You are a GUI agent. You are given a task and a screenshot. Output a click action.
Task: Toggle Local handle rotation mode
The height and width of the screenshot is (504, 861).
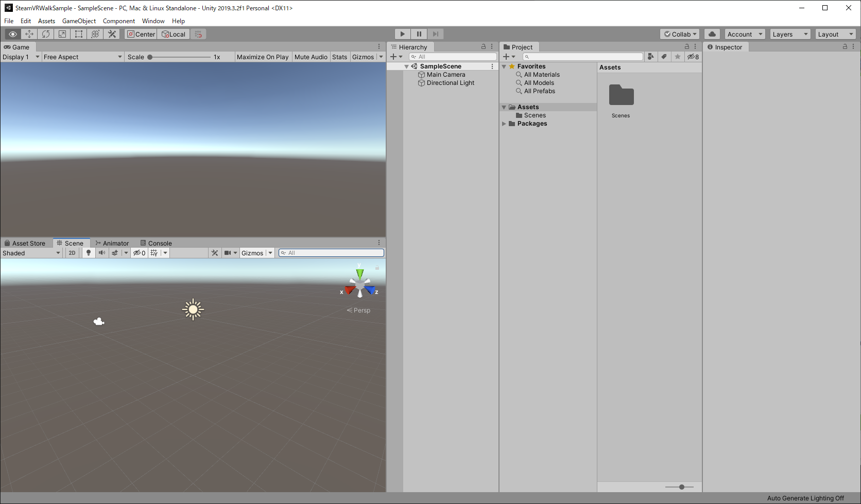173,34
